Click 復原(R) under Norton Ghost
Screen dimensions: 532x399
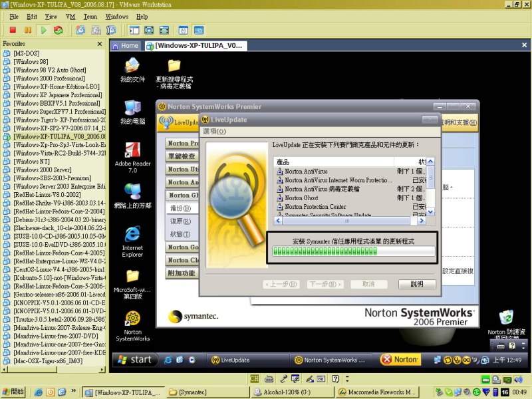[180, 221]
